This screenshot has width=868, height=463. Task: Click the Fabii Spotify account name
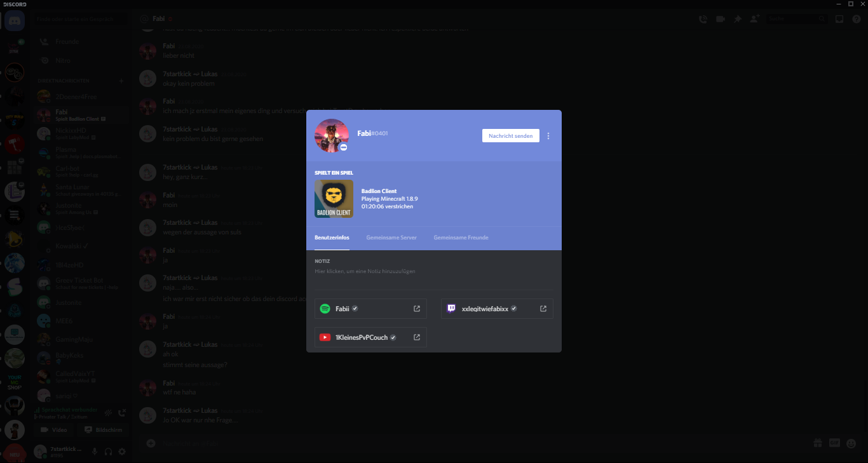pos(342,309)
